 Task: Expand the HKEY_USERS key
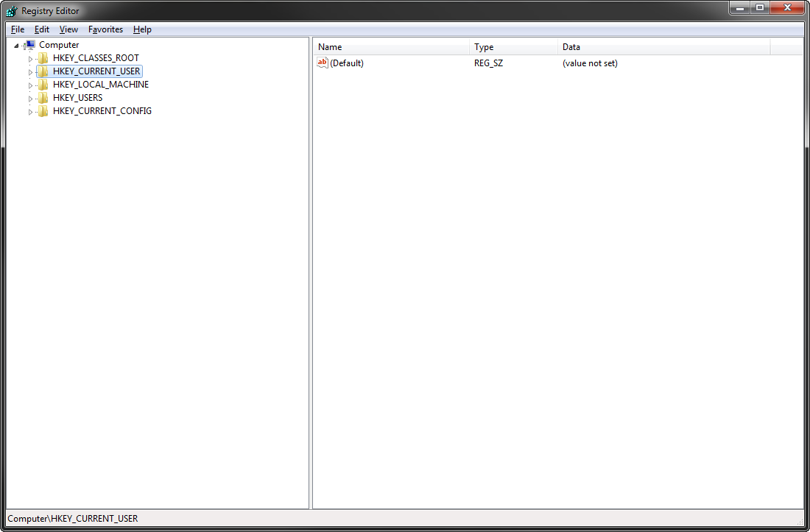[30, 99]
